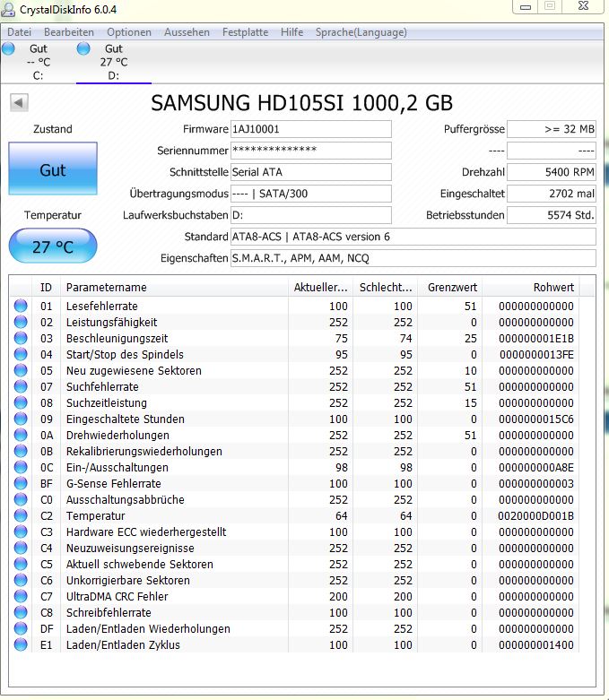Click the Grenzwert column header
609x700 pixels.
[x=450, y=287]
